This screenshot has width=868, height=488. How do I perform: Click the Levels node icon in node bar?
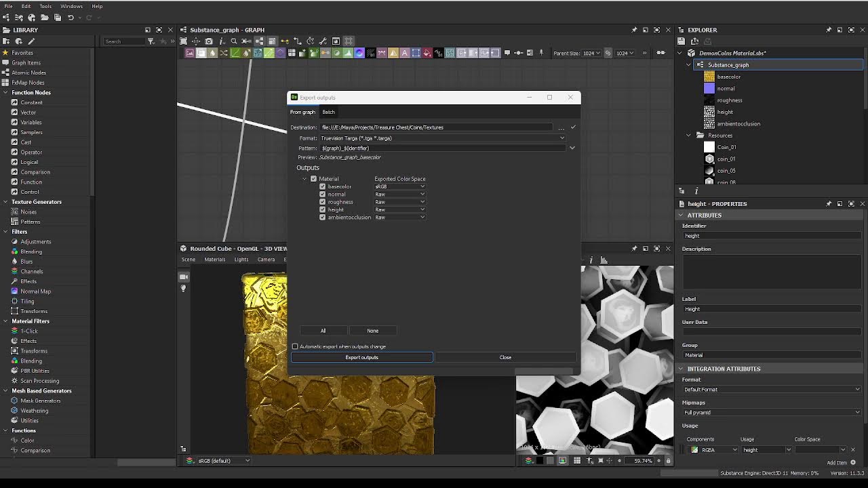[x=348, y=53]
